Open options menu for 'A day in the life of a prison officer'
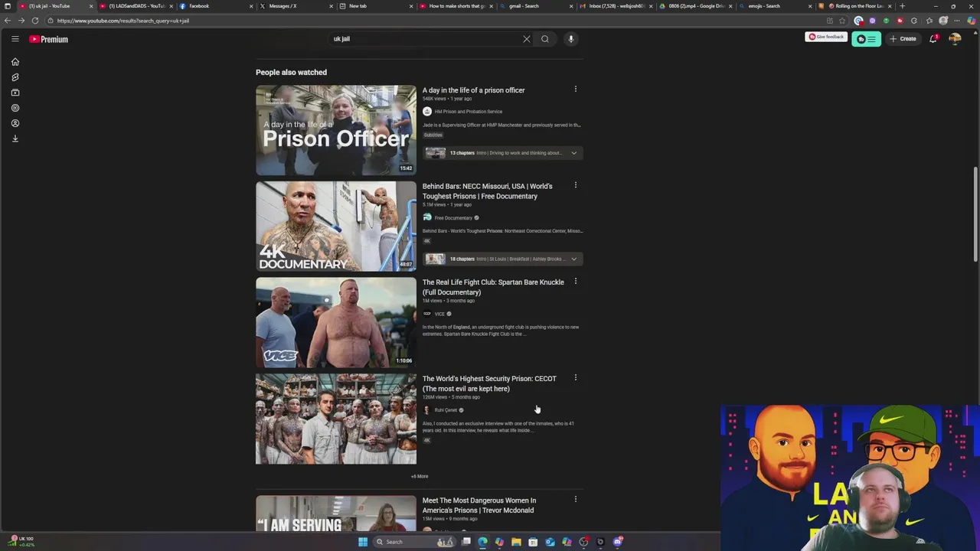The width and height of the screenshot is (980, 551). (x=576, y=90)
